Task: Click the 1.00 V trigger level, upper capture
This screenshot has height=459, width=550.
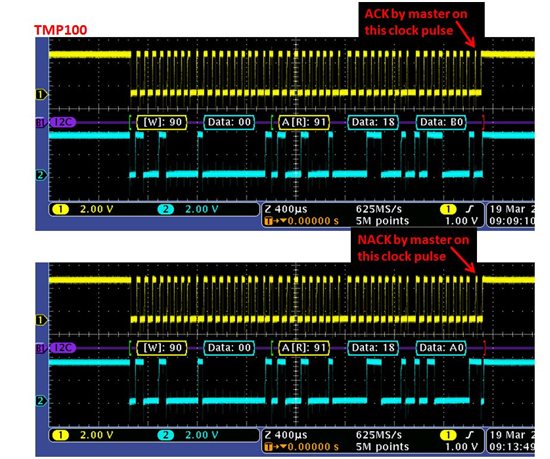Action: click(461, 221)
